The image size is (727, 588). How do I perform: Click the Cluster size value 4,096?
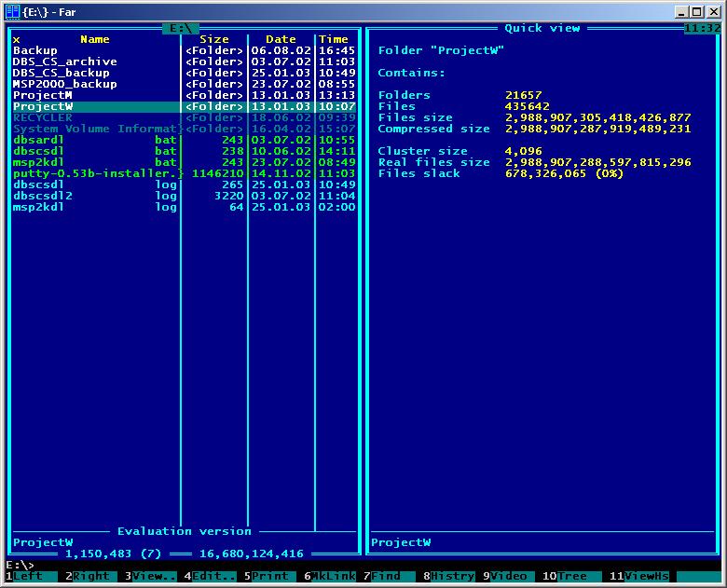tap(523, 151)
